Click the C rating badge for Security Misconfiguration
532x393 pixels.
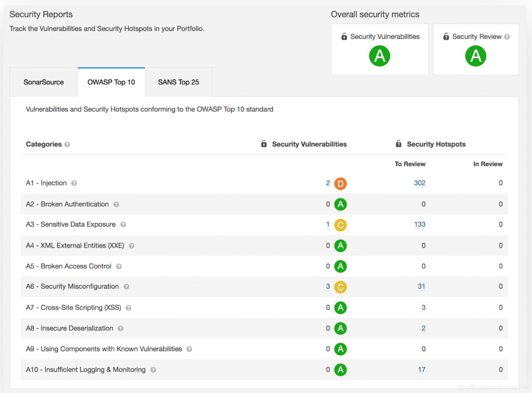click(340, 287)
